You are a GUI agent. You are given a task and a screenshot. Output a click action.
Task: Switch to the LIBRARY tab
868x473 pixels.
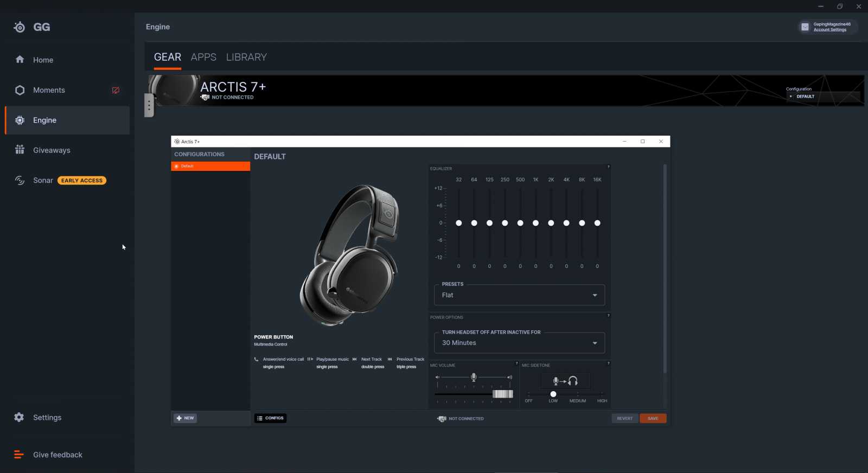pos(246,57)
